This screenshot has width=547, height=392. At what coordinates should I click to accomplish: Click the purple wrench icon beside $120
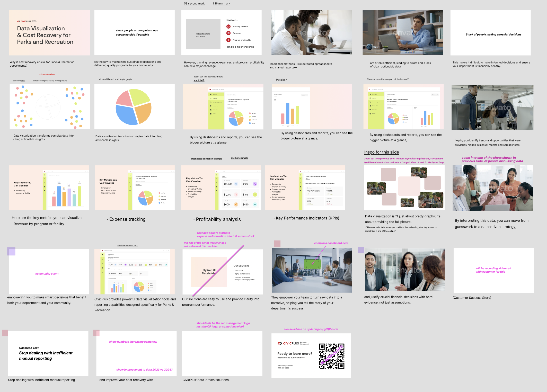tap(255, 184)
